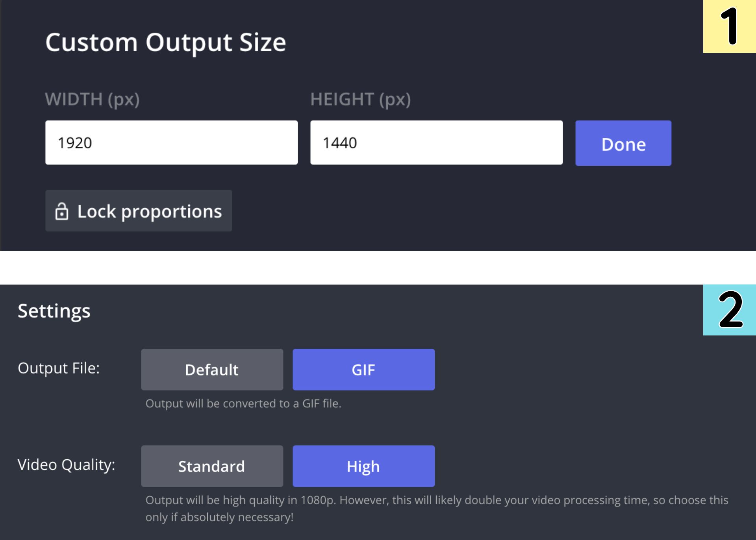Click the Output File label
The image size is (756, 540).
(59, 368)
